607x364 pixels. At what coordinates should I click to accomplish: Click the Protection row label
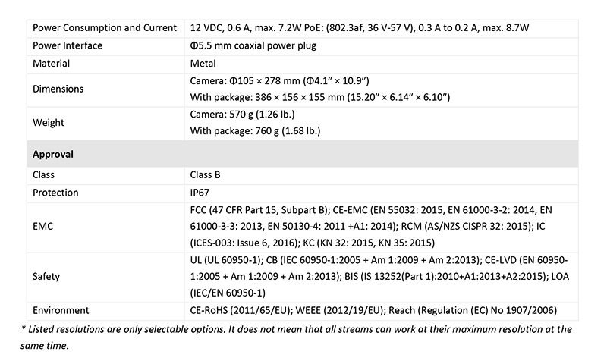[55, 193]
